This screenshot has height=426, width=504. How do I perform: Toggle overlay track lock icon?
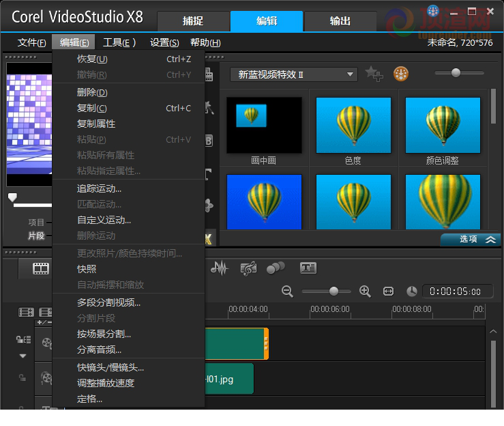tap(23, 378)
